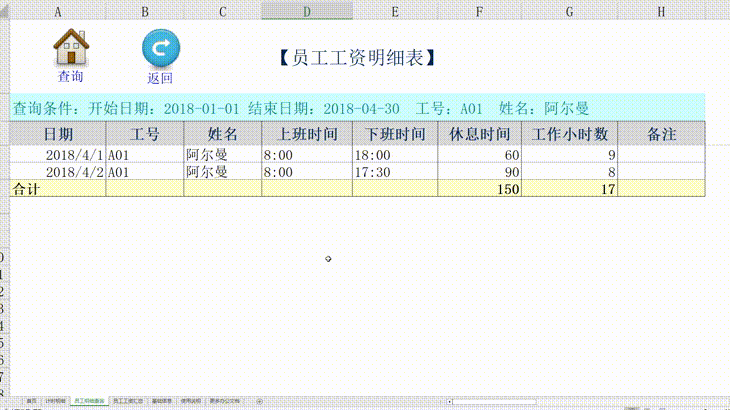Click the 返回 label under the arrow
Image resolution: width=730 pixels, height=410 pixels.
point(160,78)
